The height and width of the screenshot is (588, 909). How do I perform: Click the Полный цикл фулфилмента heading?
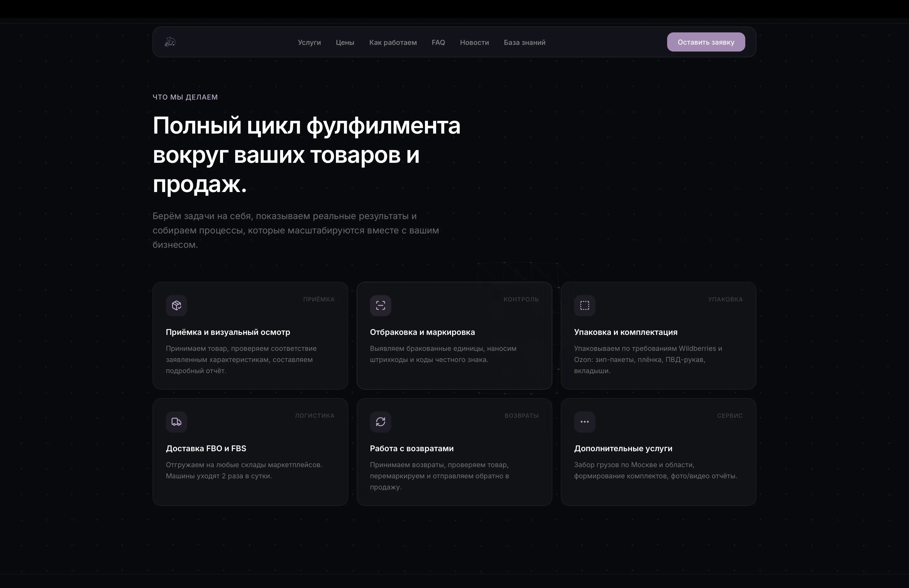(x=306, y=155)
